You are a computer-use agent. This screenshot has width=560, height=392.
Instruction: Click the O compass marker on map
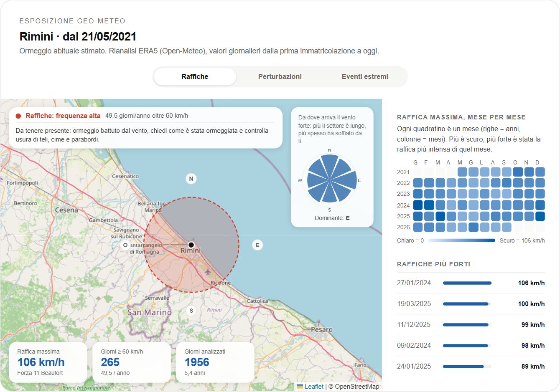pos(125,245)
